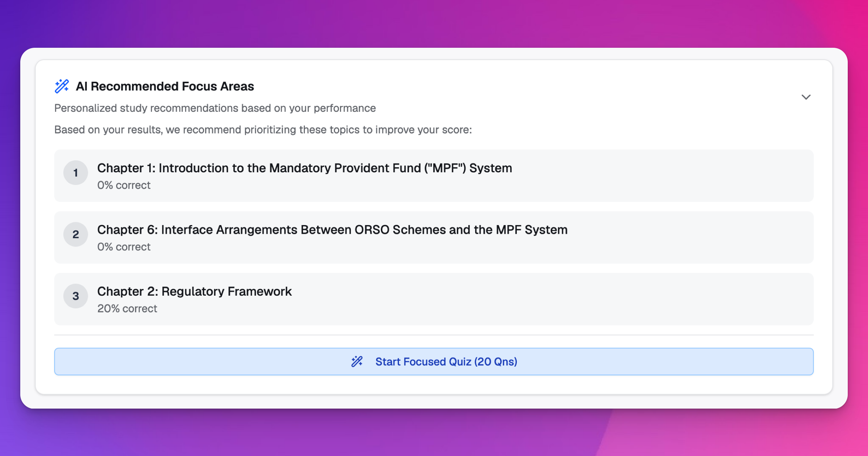The width and height of the screenshot is (868, 456).
Task: Click the 20% correct score under Chapter 2
Action: coord(127,308)
